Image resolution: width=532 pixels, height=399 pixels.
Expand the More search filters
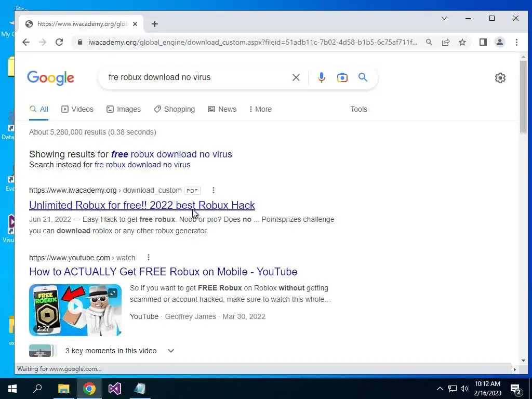pos(261,109)
